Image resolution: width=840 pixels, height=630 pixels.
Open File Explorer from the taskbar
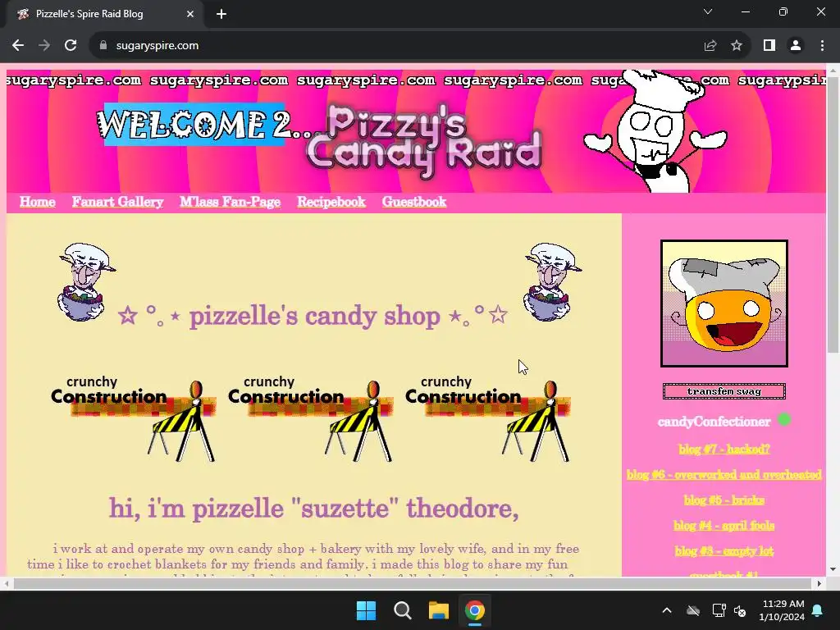438,610
